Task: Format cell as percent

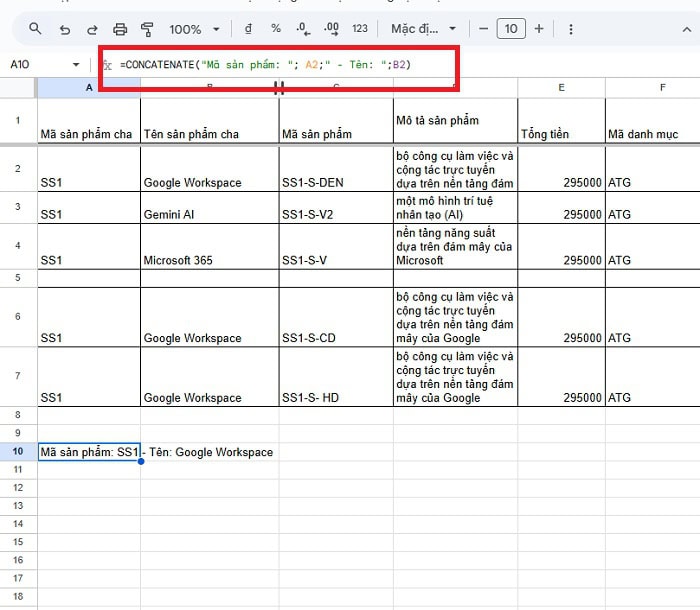Action: 276,29
